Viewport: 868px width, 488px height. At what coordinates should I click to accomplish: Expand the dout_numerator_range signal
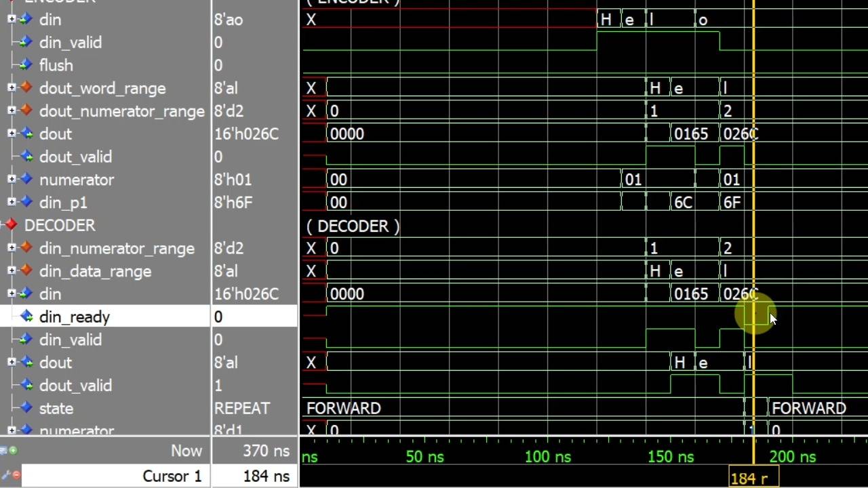[x=12, y=110]
